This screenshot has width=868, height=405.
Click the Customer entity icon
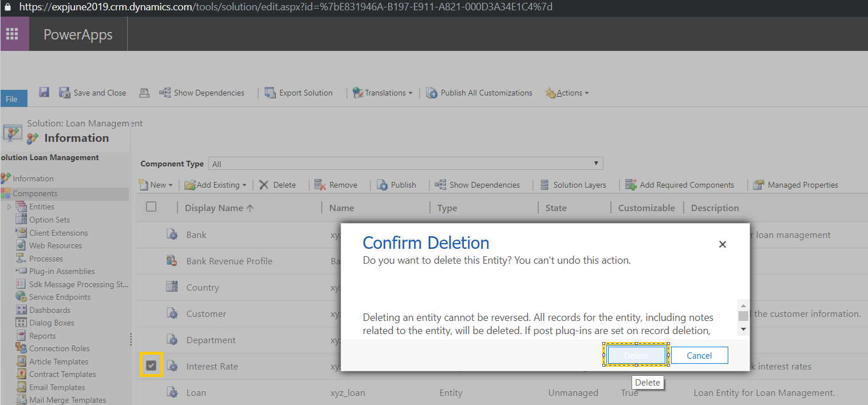coord(172,313)
